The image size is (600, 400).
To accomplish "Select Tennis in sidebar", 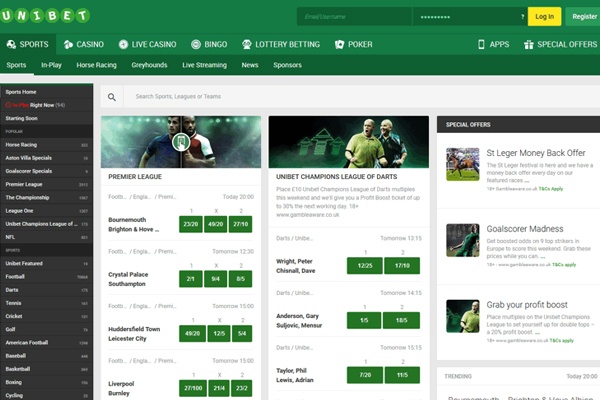I will tap(46, 303).
